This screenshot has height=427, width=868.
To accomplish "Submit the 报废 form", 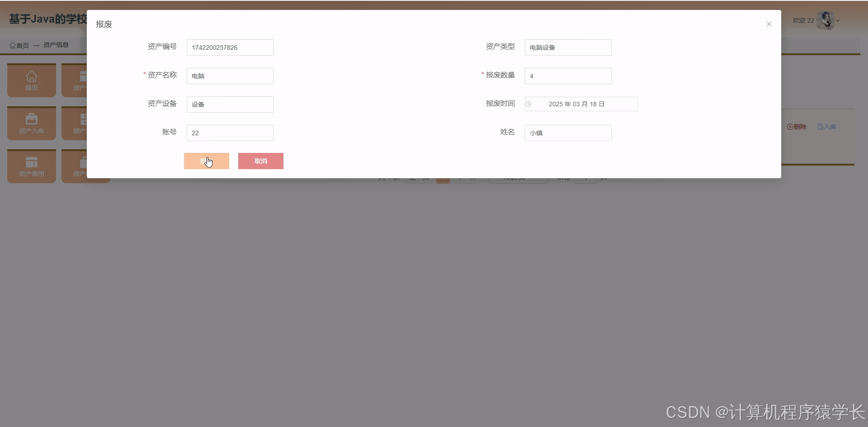I will click(206, 161).
